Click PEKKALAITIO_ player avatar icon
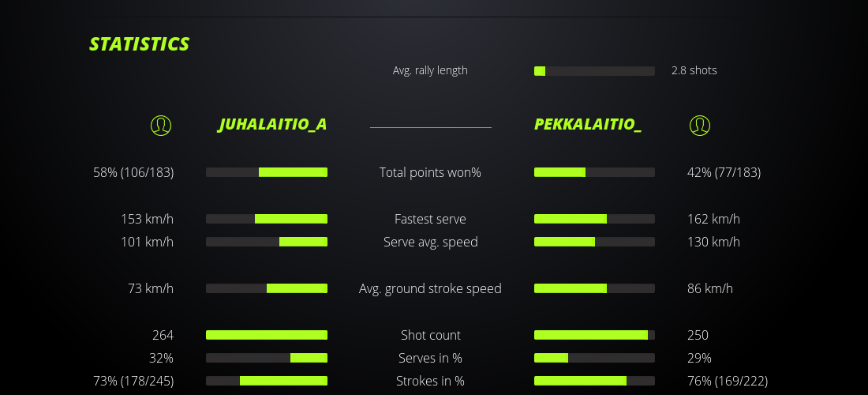The height and width of the screenshot is (395, 868). click(700, 125)
